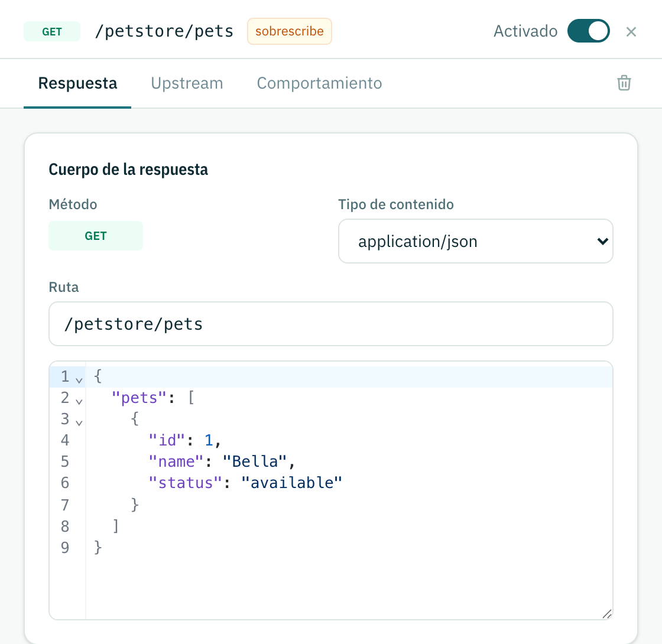Collapse the object fold on line 3

[79, 422]
